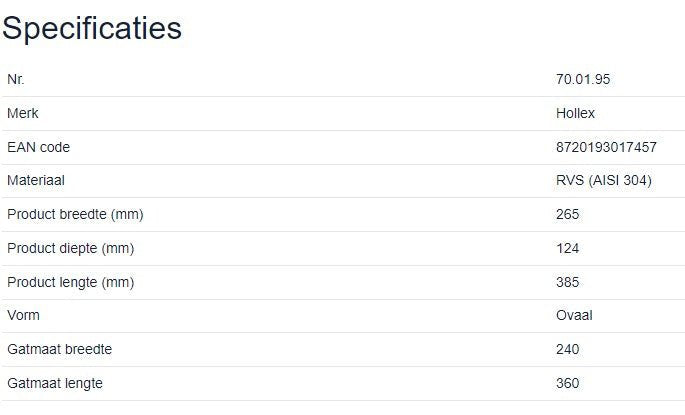Click the Gatmaat lengte label
Screen dimensions: 685x415
(55, 383)
